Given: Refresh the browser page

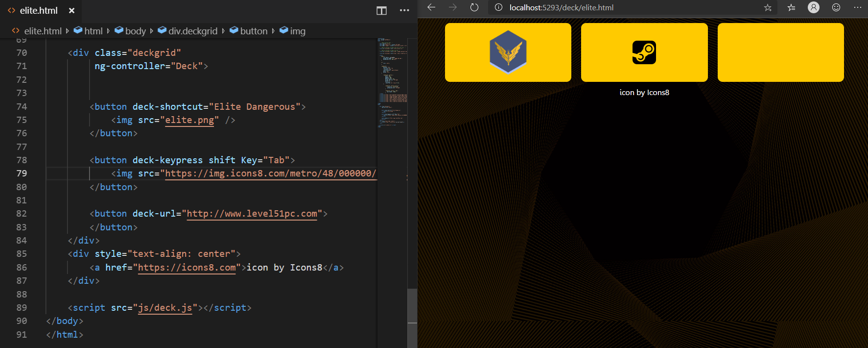Looking at the screenshot, I should pyautogui.click(x=474, y=7).
